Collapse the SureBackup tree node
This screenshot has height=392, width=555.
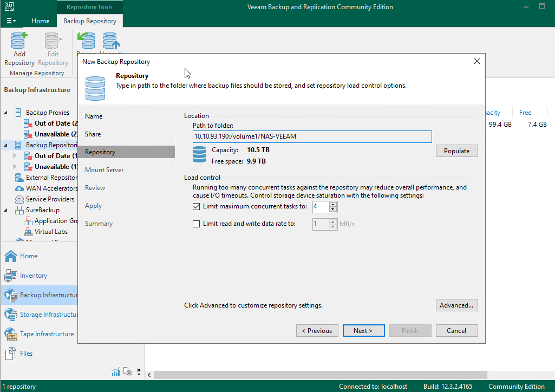pyautogui.click(x=6, y=210)
